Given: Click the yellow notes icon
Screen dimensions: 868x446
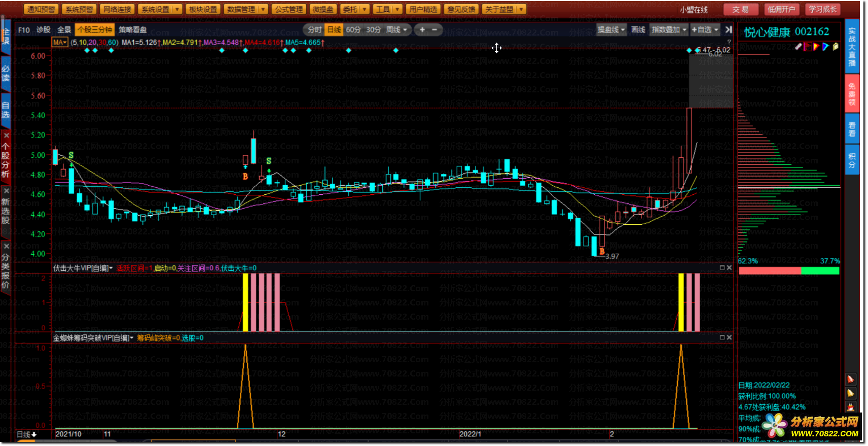Looking at the screenshot, I should click(836, 47).
